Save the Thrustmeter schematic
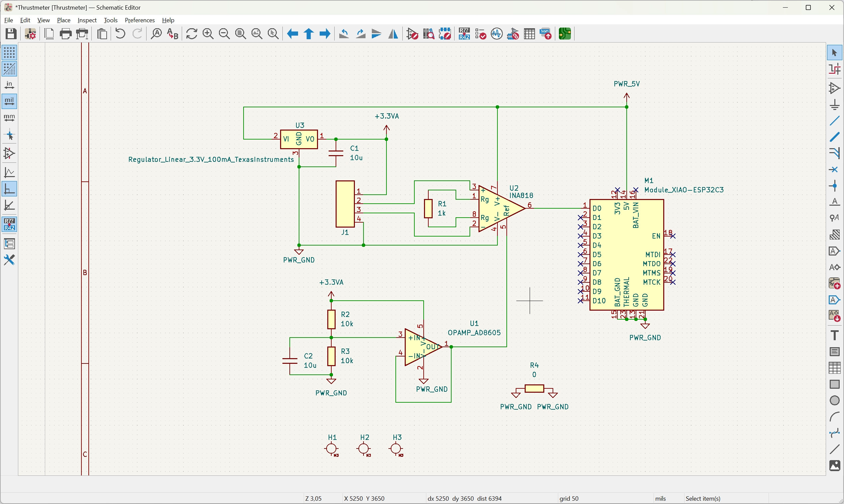The height and width of the screenshot is (504, 844). coord(11,34)
